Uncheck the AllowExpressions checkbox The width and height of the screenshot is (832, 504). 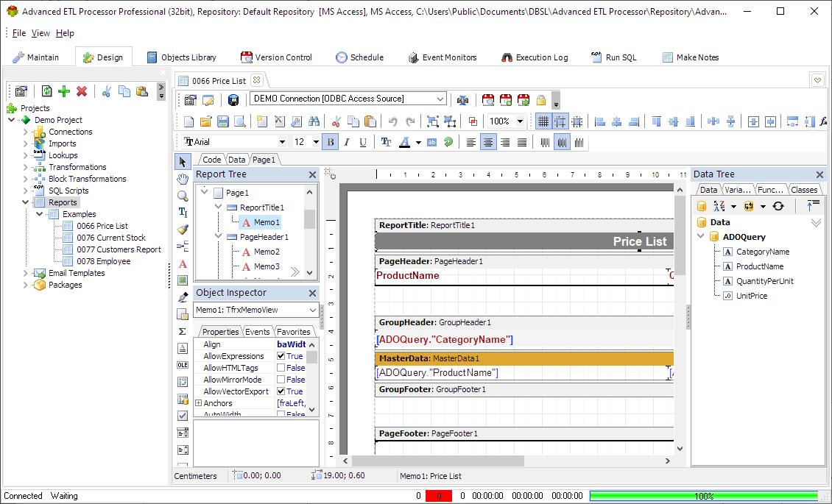pos(281,356)
